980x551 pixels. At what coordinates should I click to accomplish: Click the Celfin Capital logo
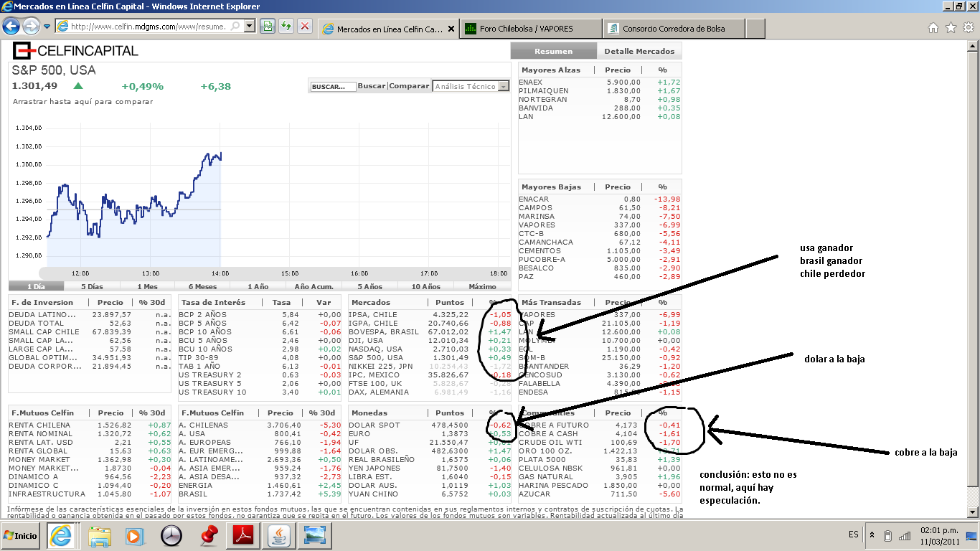pos(76,50)
